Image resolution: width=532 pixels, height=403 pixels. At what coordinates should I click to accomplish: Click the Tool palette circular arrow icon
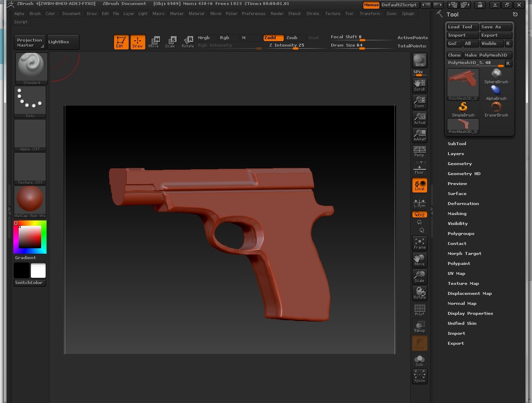coord(515,14)
